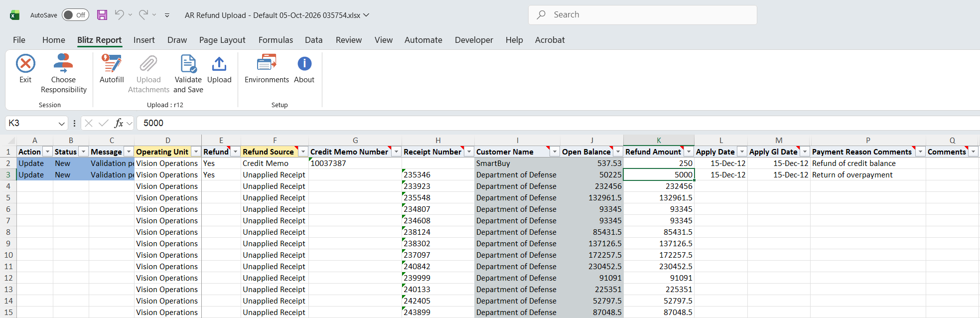Expand the file name dropdown chevron

366,15
